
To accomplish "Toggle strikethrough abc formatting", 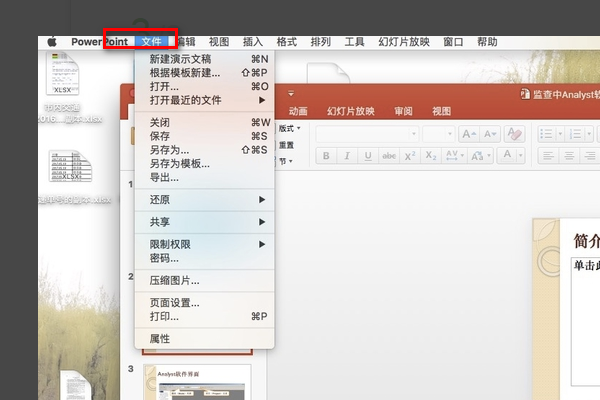I will (x=389, y=156).
